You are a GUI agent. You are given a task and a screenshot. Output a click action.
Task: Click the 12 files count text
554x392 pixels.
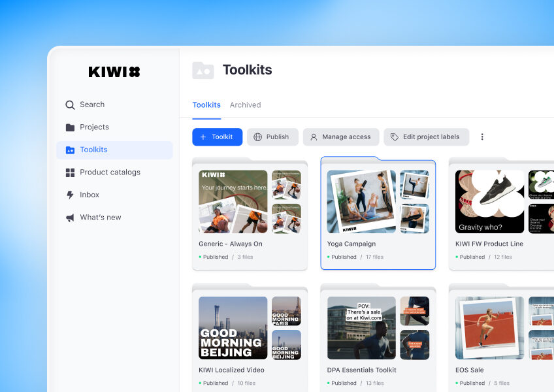coord(503,257)
